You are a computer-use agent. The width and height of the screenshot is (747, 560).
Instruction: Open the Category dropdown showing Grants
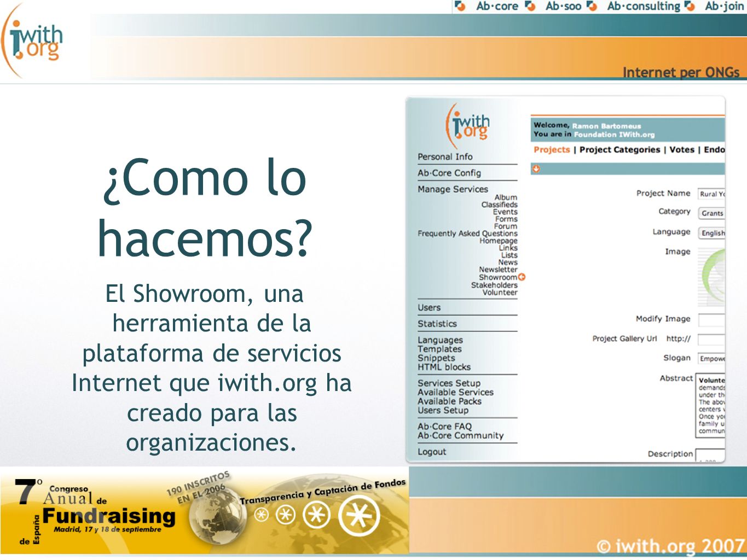[x=711, y=213]
